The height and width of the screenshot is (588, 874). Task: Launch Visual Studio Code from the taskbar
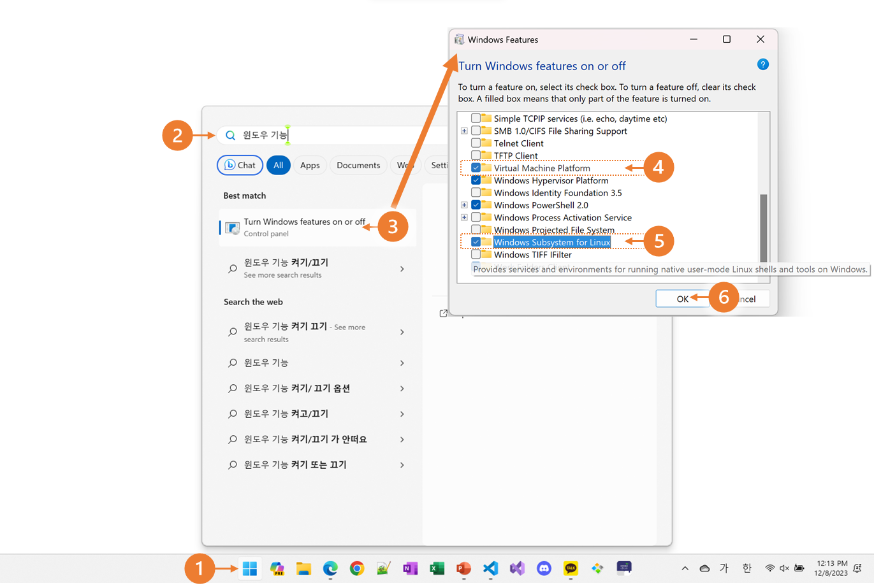490,568
